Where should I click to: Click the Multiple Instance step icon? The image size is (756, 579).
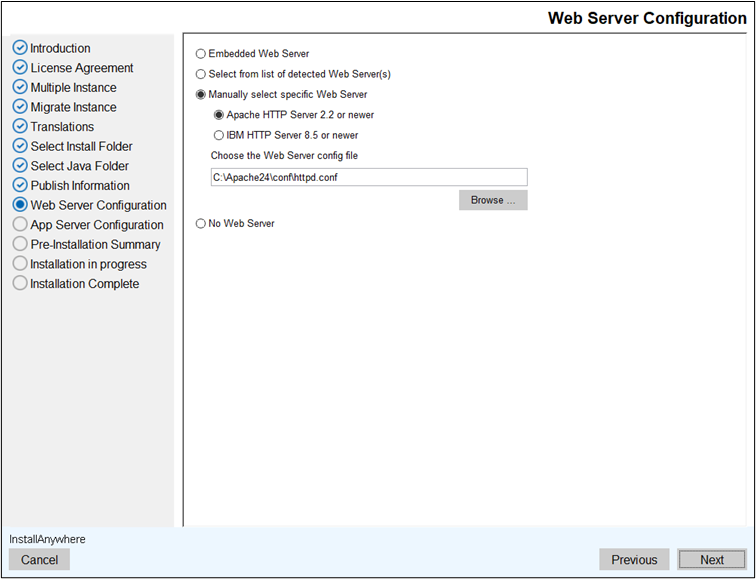pos(20,87)
